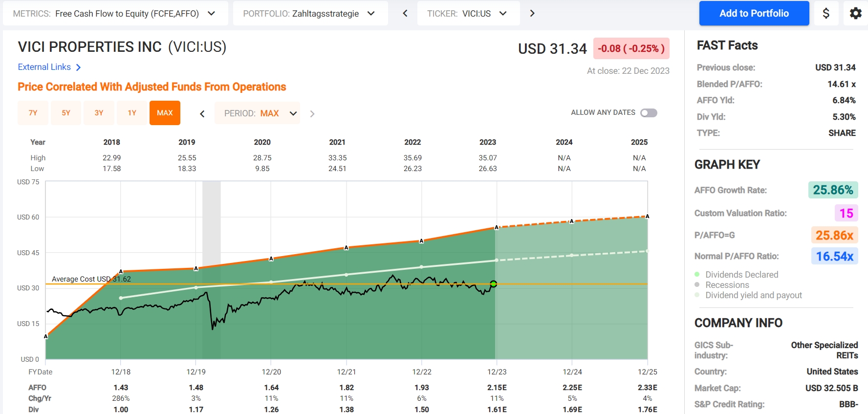This screenshot has width=868, height=414.
Task: Click the External Links chevron icon
Action: (x=78, y=67)
